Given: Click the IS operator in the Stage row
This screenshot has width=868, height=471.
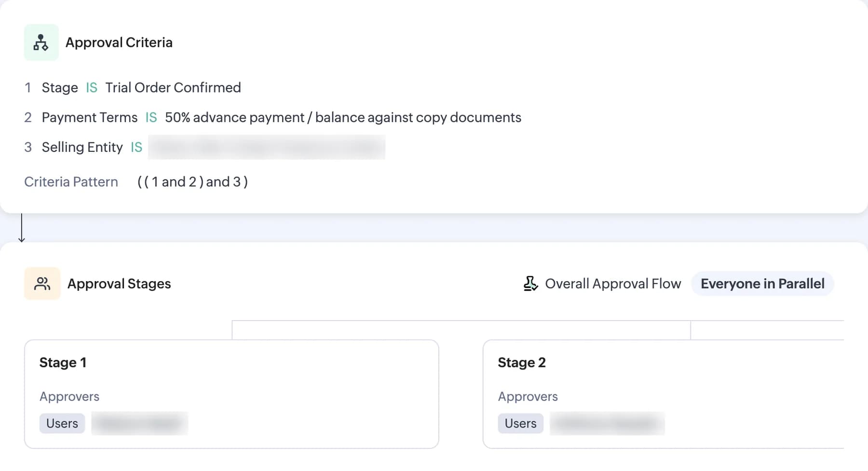Looking at the screenshot, I should click(92, 87).
